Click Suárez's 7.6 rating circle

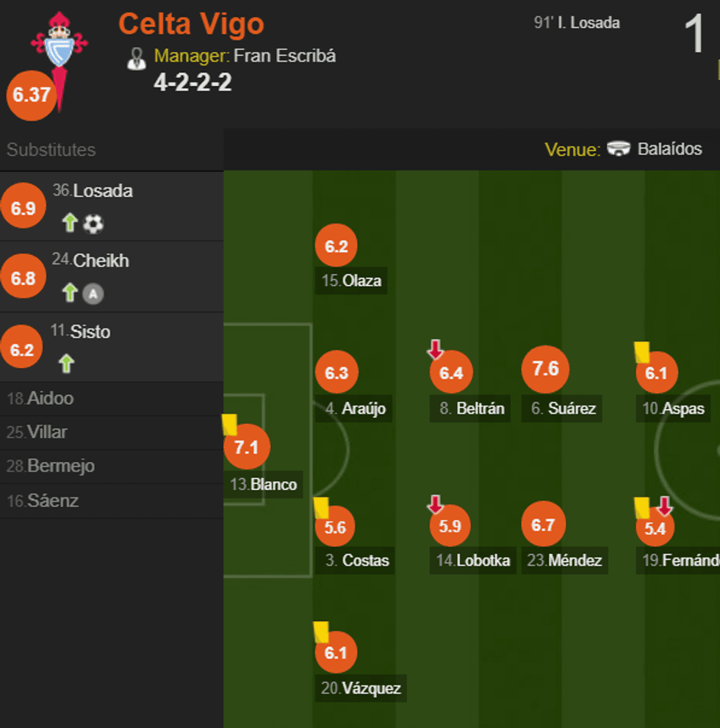coord(544,370)
